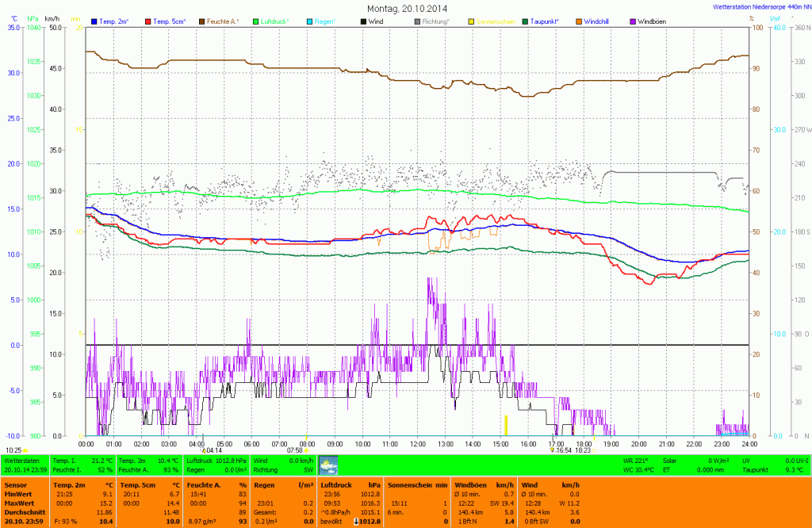Screen dimensions: 812x528
Task: Select the Sonnenschein legend label
Action: [494, 21]
